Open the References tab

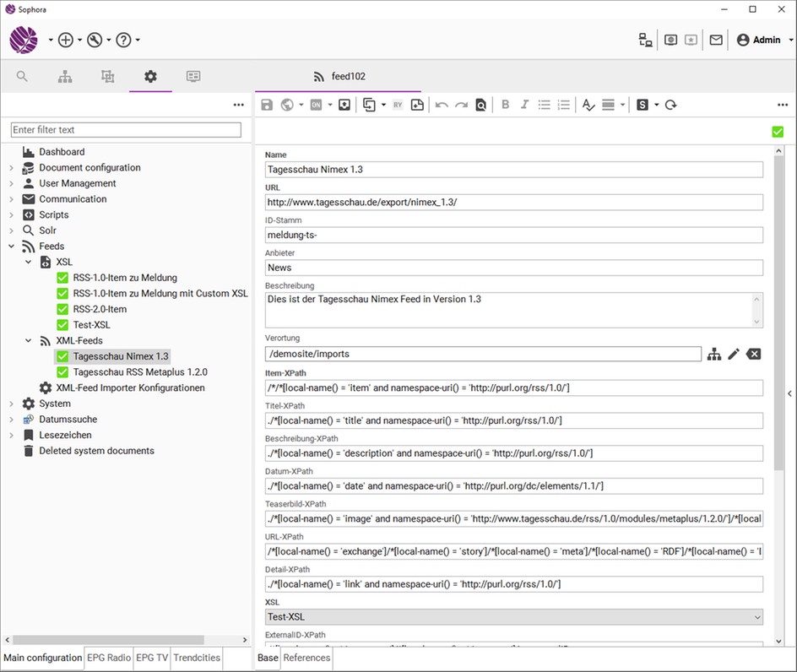pos(306,658)
